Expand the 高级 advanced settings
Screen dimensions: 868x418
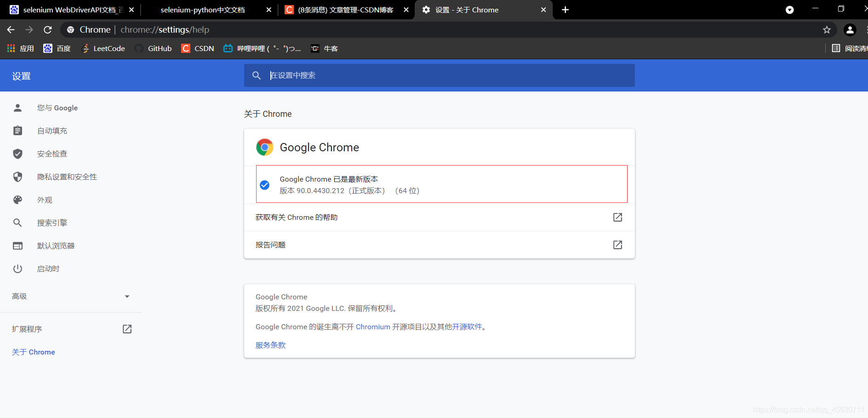(71, 296)
